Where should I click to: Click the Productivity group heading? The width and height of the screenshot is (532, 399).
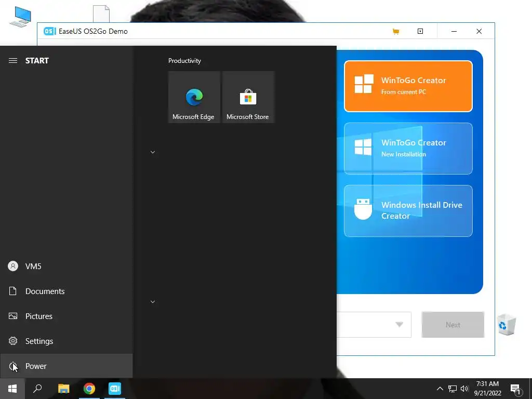pyautogui.click(x=184, y=61)
